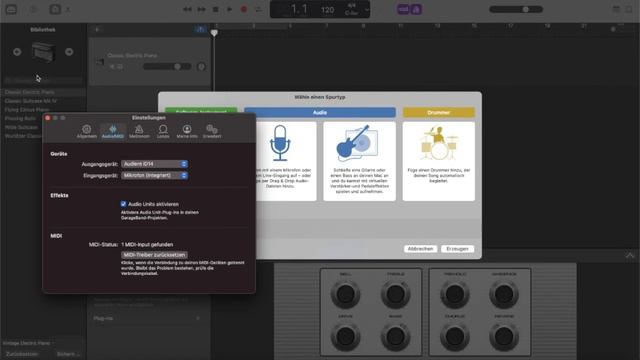Click the CHORUS knob in Smart Controls
The height and width of the screenshot is (360, 640).
pyautogui.click(x=455, y=337)
